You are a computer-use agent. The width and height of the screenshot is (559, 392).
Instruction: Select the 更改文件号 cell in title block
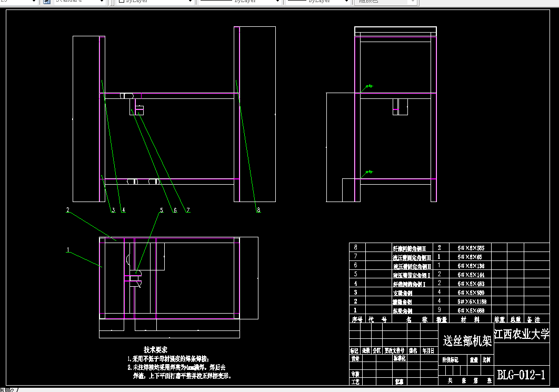394,350
